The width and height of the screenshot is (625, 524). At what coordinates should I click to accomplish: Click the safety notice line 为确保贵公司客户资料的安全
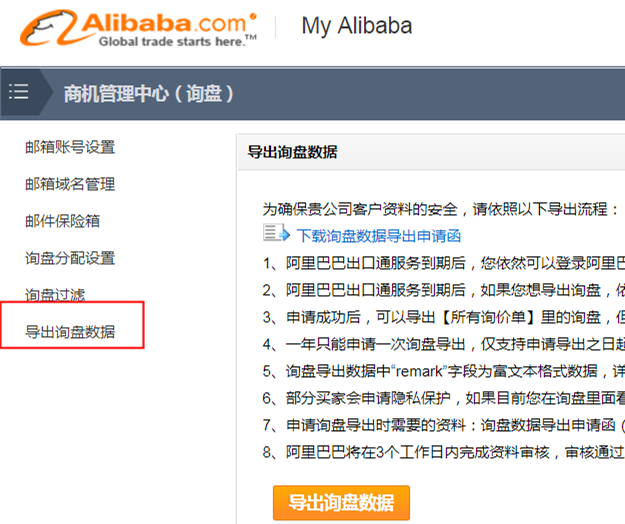[440, 210]
